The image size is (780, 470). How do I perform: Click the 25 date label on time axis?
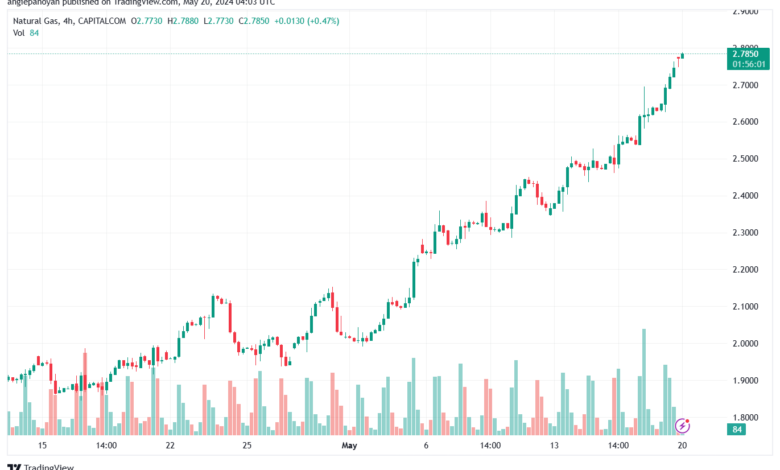[247, 445]
